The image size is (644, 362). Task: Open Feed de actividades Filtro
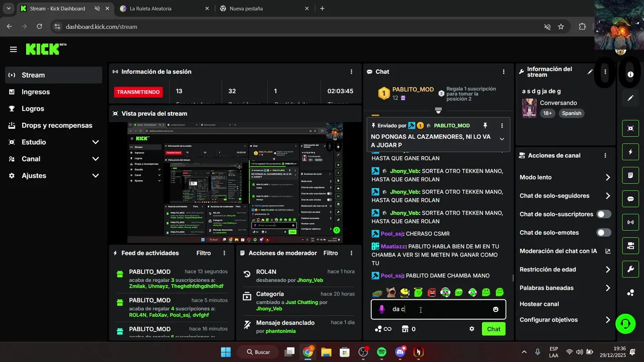(x=204, y=253)
